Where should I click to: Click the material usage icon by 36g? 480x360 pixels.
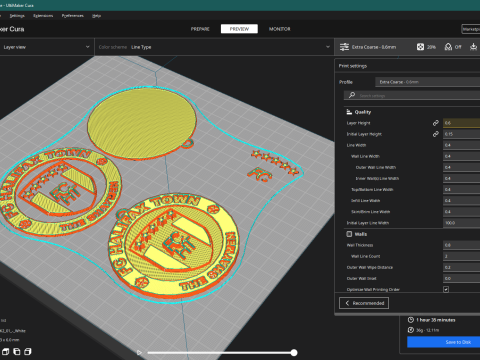[411, 330]
